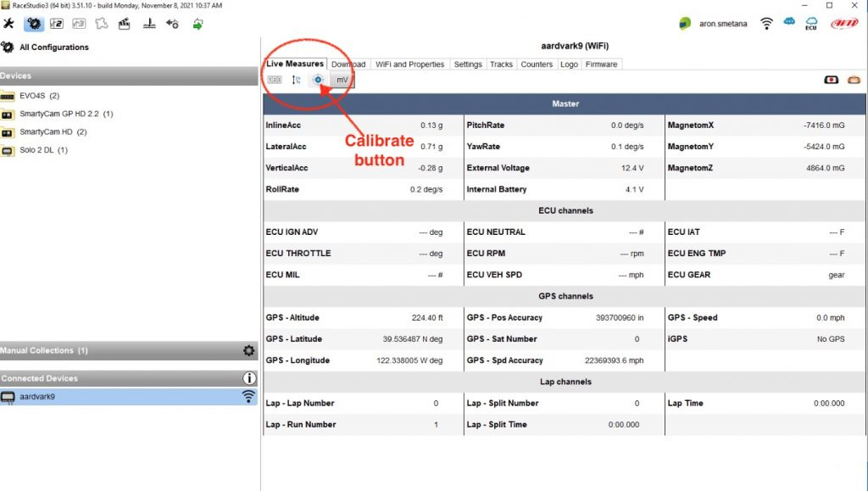Screen dimensions: 868x491
Task: Select the VerticalAcc measure row
Action: point(363,168)
